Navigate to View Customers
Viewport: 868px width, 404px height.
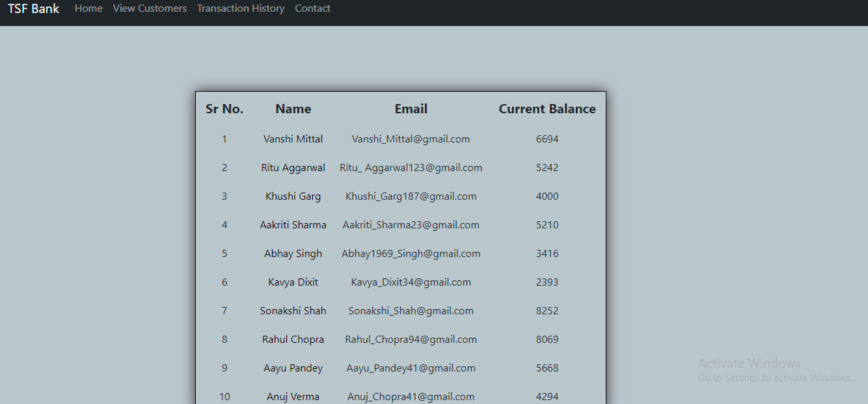point(150,8)
